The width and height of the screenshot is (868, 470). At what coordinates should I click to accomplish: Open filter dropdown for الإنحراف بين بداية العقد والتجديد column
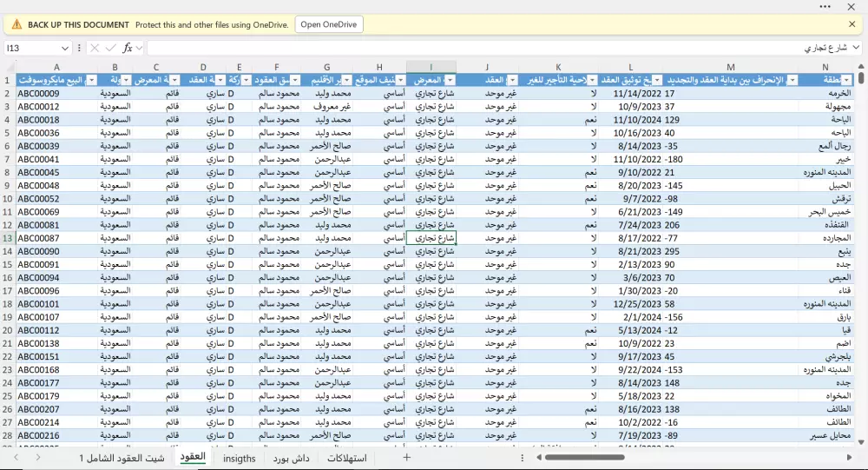pyautogui.click(x=791, y=80)
